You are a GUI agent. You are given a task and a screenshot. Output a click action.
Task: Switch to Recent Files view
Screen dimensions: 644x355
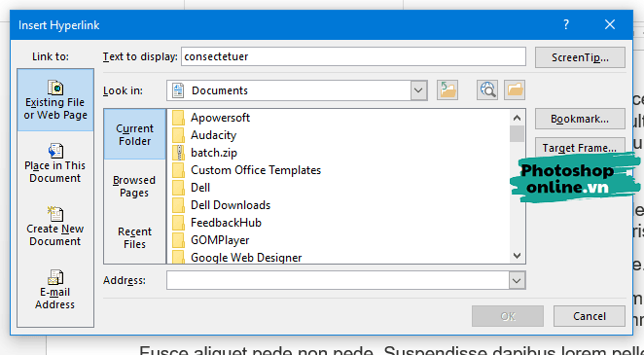click(134, 237)
